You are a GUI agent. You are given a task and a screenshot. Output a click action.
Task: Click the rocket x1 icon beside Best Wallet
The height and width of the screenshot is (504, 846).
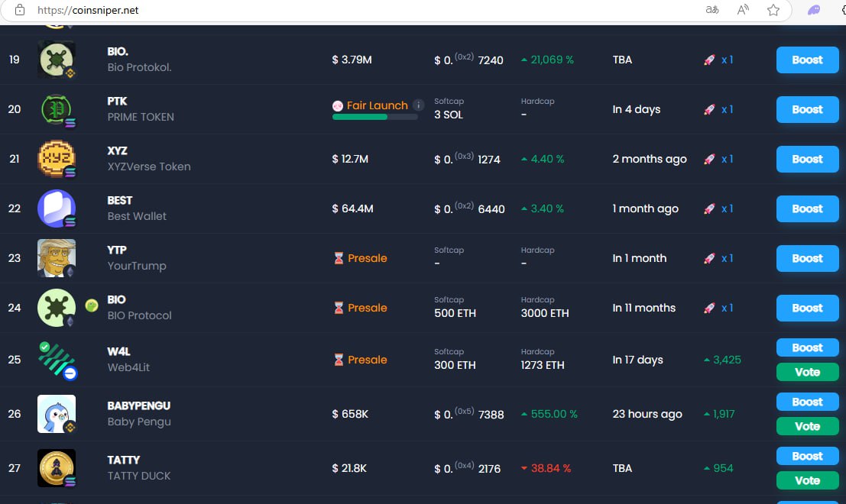point(708,208)
